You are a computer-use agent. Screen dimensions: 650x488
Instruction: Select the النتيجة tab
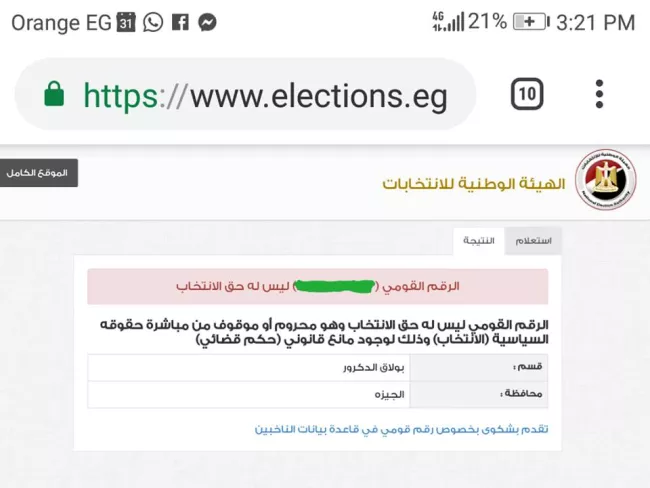point(479,240)
